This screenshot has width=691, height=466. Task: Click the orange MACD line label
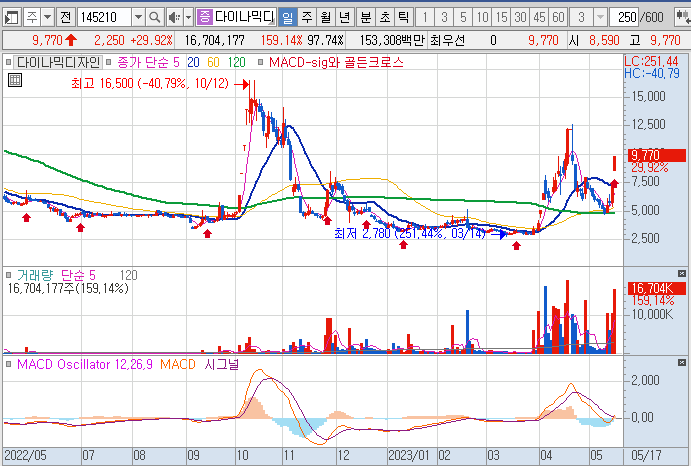click(178, 365)
